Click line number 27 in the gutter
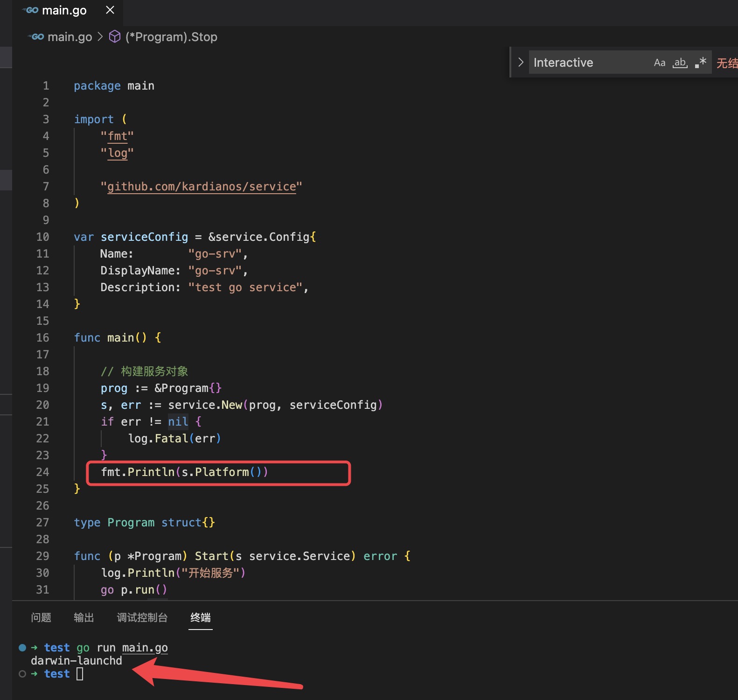 click(x=42, y=523)
